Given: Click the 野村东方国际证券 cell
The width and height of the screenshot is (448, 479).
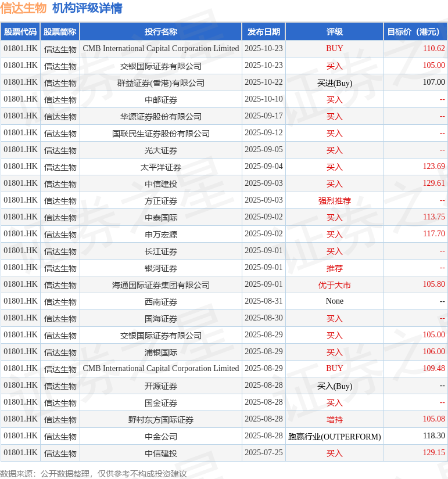Looking at the screenshot, I should click(x=161, y=419).
